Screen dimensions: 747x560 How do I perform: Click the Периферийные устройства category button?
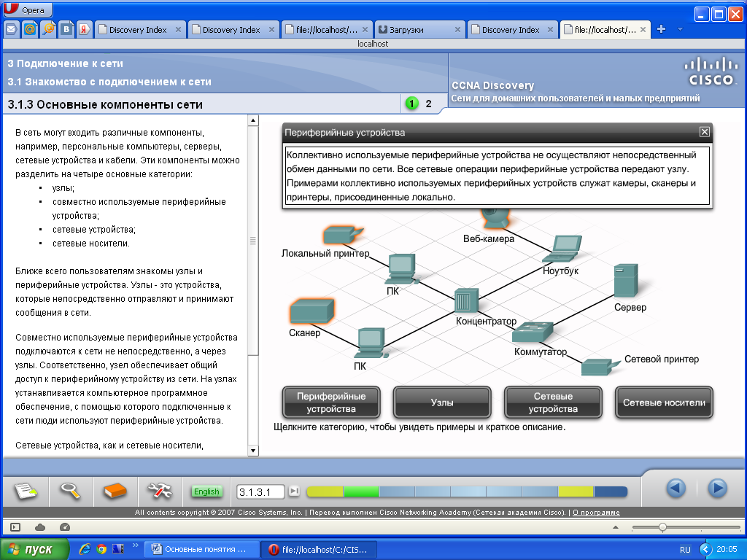[331, 402]
